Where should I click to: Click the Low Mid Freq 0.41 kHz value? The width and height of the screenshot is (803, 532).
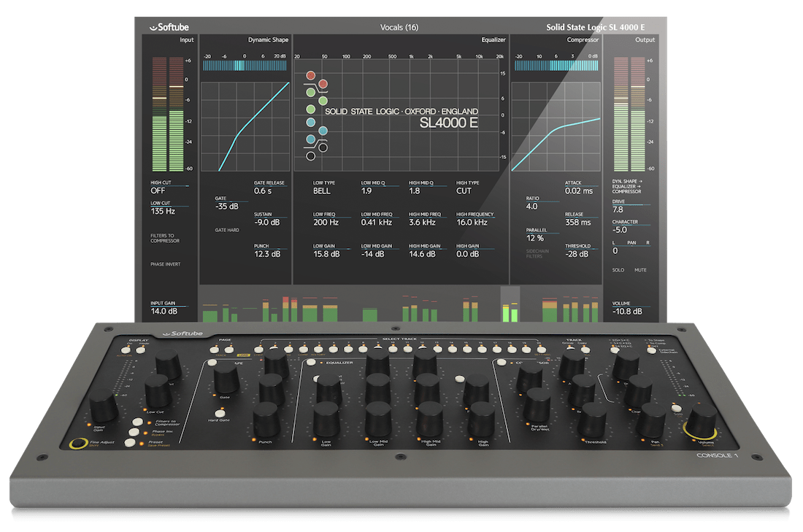(x=377, y=223)
